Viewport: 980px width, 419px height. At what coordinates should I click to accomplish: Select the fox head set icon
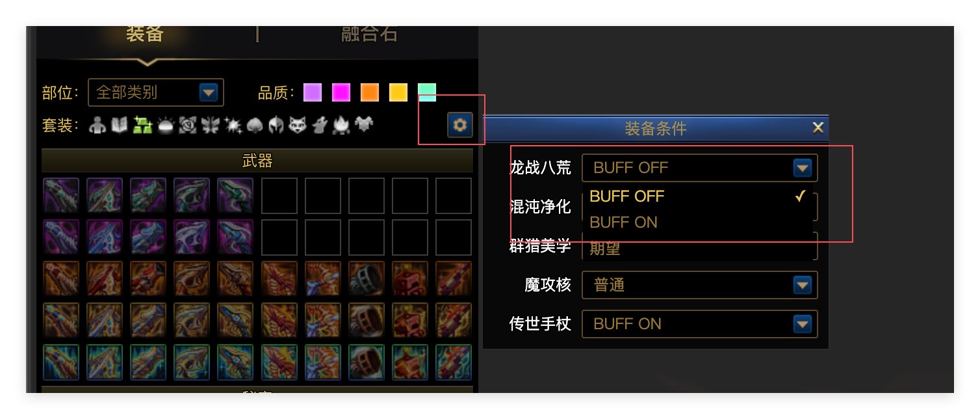297,125
